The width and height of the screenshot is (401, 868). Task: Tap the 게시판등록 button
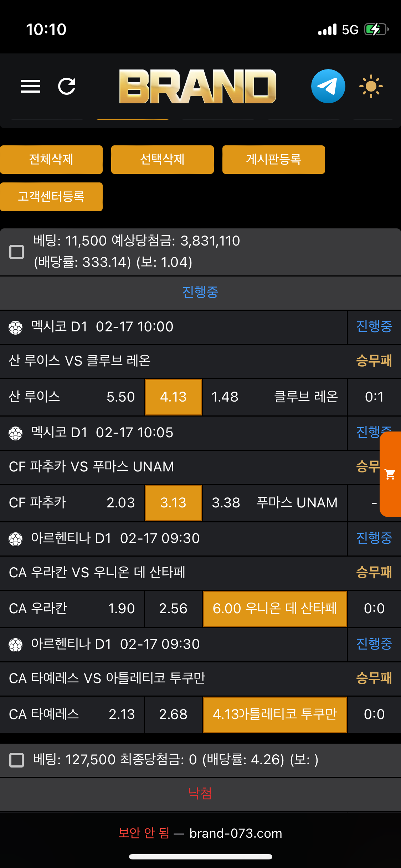pos(273,159)
